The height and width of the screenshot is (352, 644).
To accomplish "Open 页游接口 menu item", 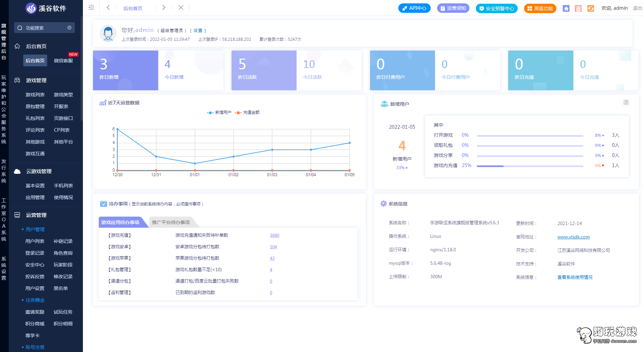I will click(63, 118).
